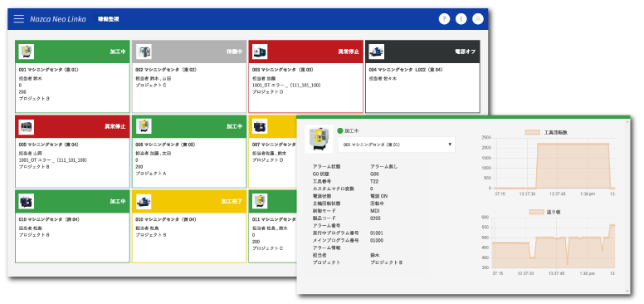
Task: Click the Nazca Neo Linka logo
Action: [58, 19]
